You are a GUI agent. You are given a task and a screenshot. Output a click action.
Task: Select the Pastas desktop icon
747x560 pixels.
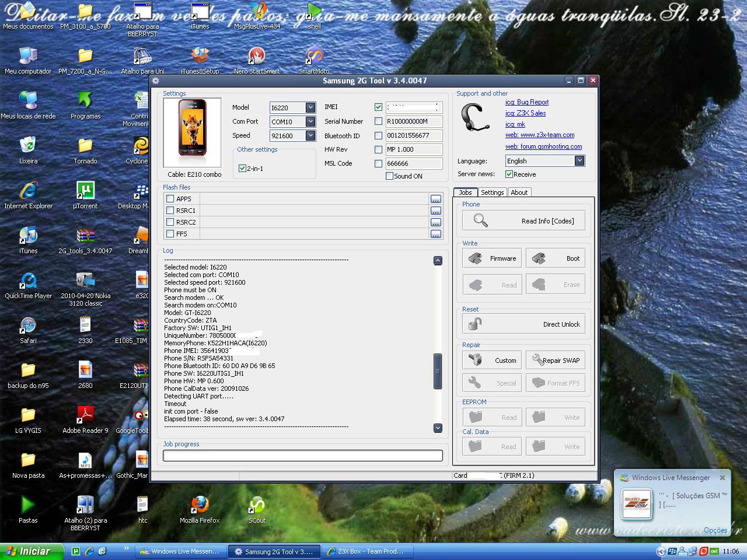pyautogui.click(x=28, y=510)
